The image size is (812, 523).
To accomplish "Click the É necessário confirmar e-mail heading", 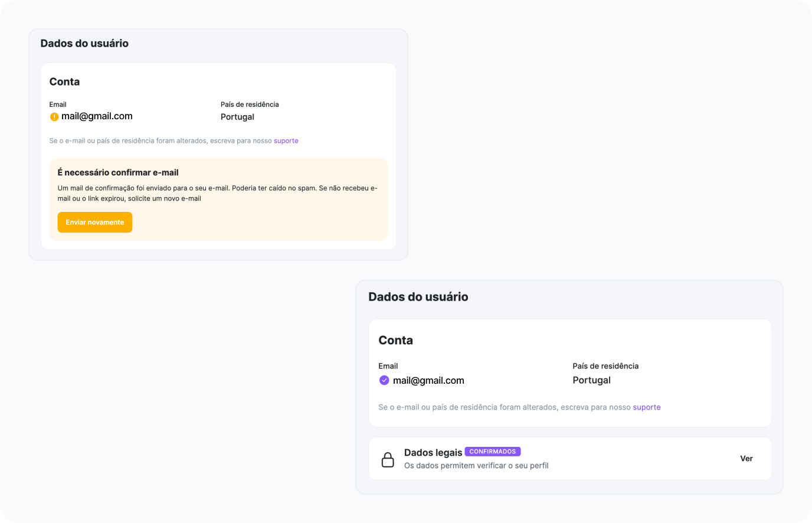I will click(118, 173).
